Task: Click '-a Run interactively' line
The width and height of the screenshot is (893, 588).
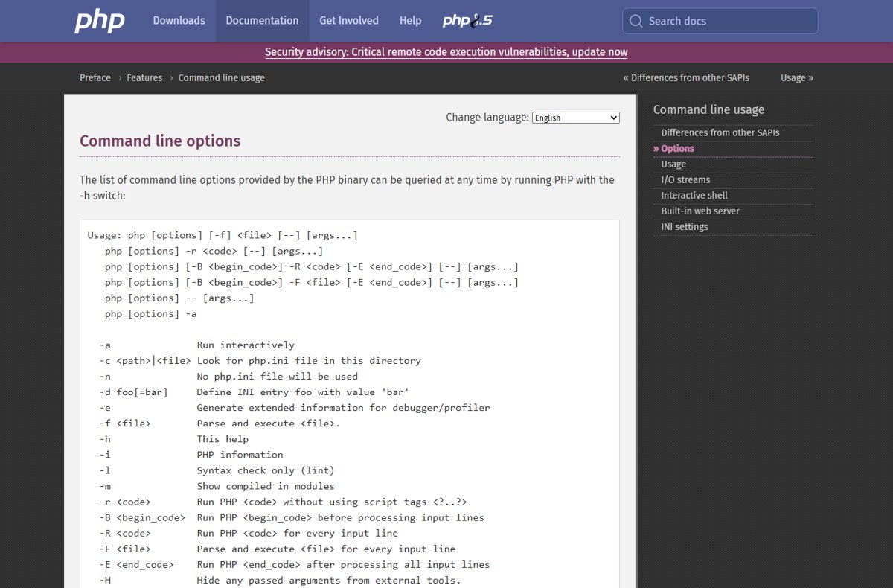Action: 196,345
